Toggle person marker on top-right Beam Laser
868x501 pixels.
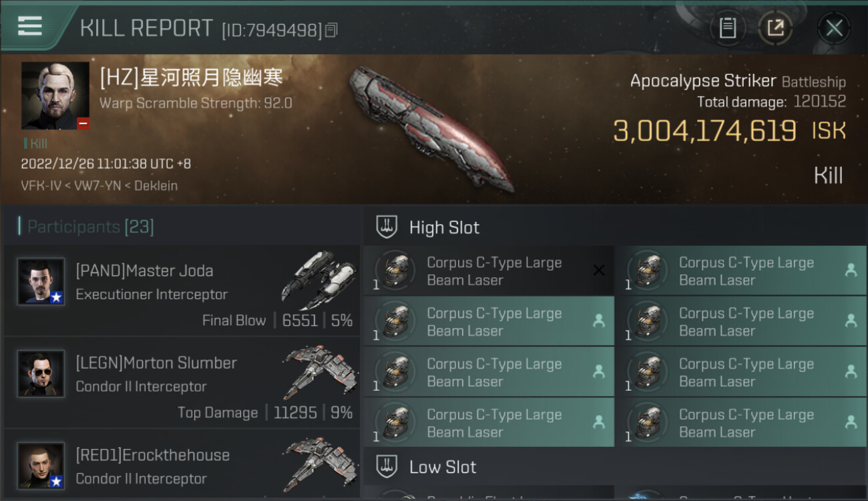pos(851,271)
